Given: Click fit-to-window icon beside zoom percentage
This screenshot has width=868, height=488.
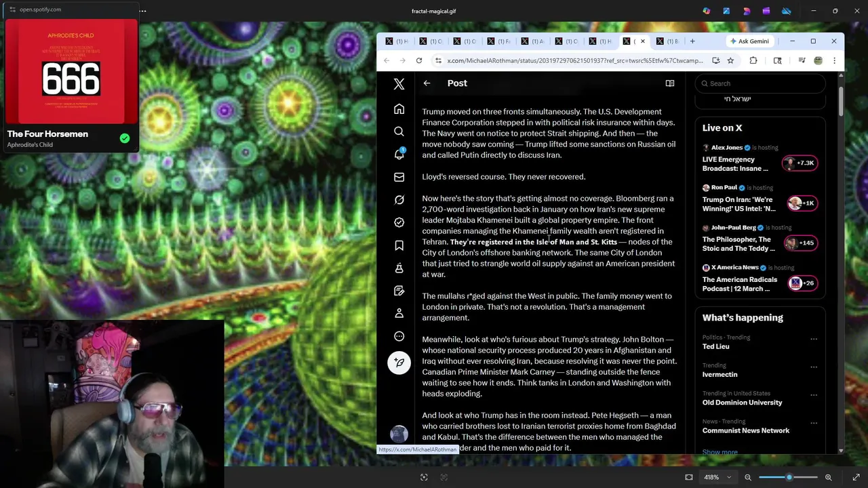Looking at the screenshot, I should [x=689, y=477].
